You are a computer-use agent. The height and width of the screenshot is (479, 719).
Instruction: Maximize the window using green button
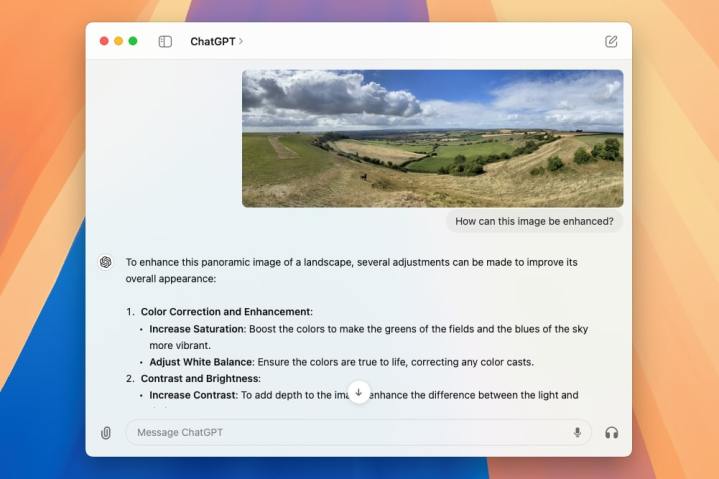(x=133, y=41)
